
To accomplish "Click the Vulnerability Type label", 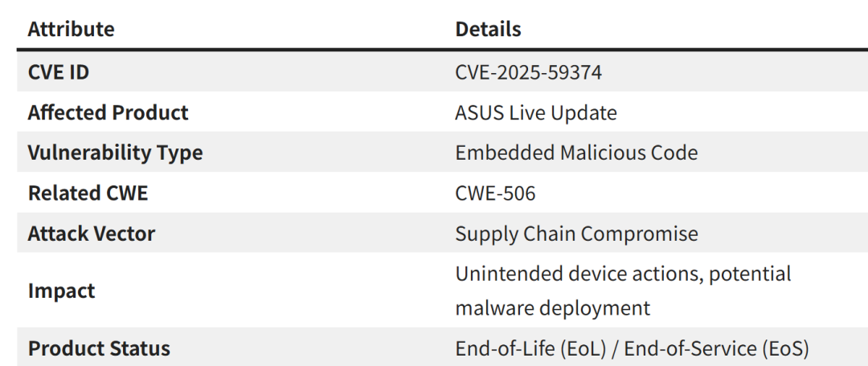I will pyautogui.click(x=115, y=153).
